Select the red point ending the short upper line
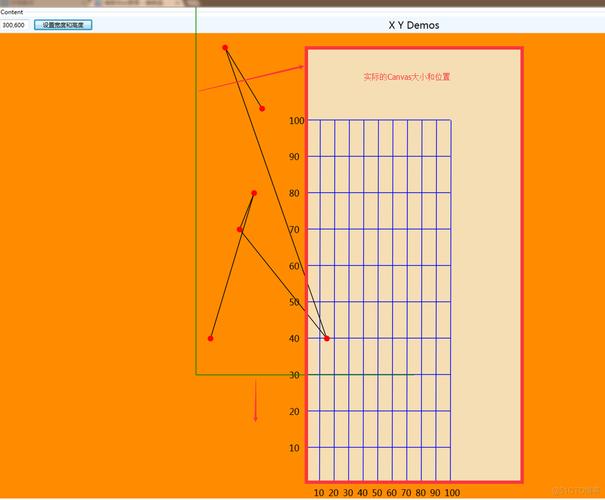 (x=262, y=108)
